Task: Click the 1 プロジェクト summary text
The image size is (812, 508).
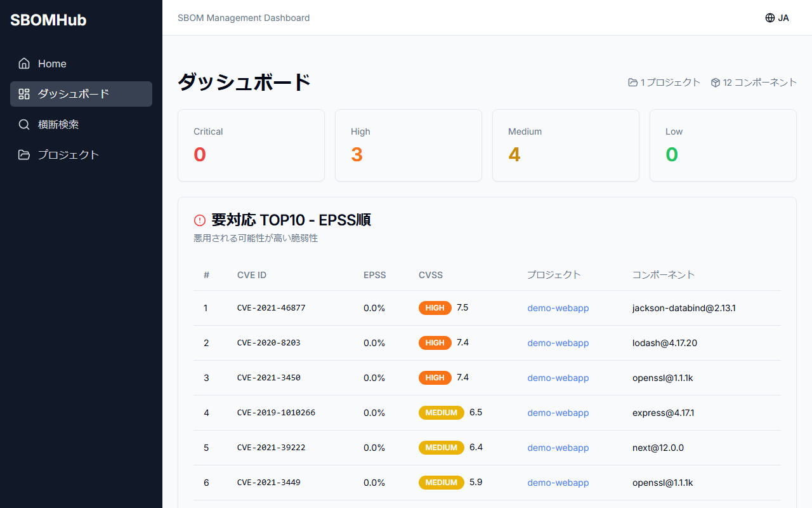Action: click(671, 83)
